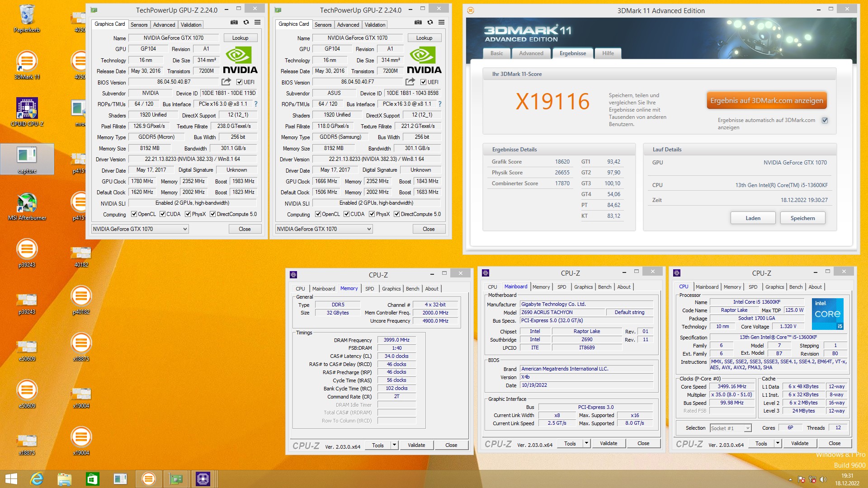Open Internet Explorer from the taskbar
Image resolution: width=868 pixels, height=488 pixels.
tap(36, 479)
